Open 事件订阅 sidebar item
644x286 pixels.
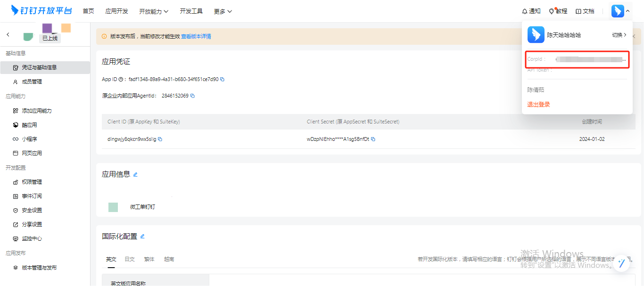point(45,196)
